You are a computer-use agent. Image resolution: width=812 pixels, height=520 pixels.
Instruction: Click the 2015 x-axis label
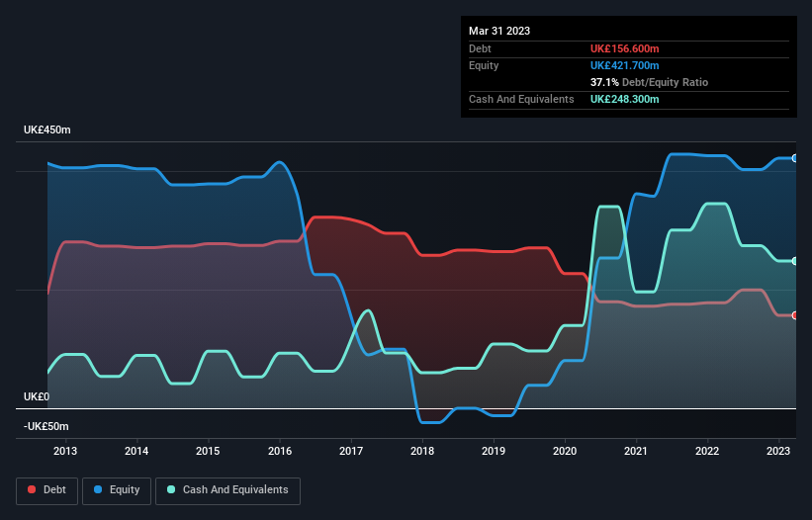click(208, 451)
